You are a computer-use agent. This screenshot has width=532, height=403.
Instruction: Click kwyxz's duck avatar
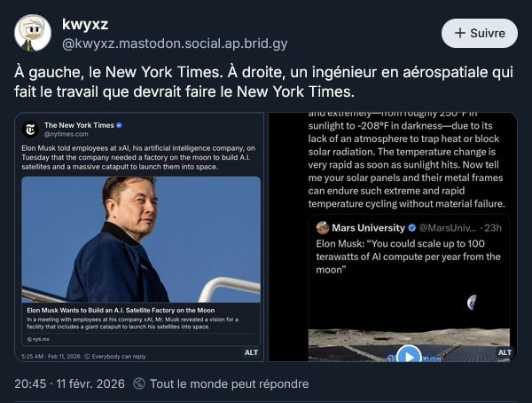(32, 33)
